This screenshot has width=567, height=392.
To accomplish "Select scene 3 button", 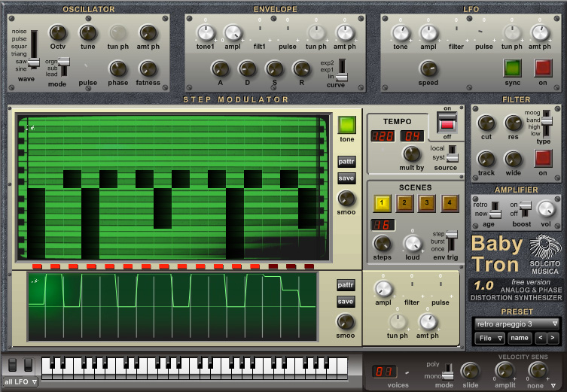I will click(x=427, y=203).
